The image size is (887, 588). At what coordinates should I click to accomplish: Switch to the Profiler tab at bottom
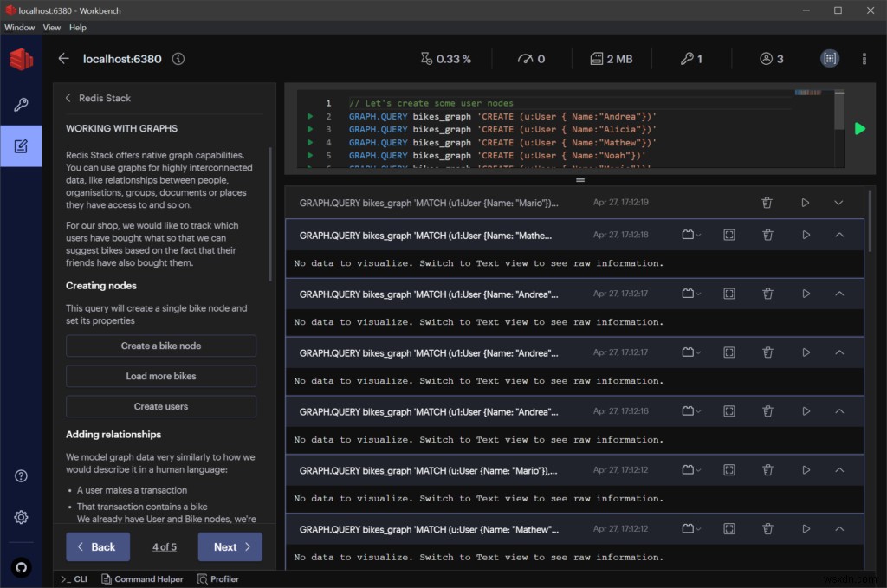pyautogui.click(x=217, y=578)
